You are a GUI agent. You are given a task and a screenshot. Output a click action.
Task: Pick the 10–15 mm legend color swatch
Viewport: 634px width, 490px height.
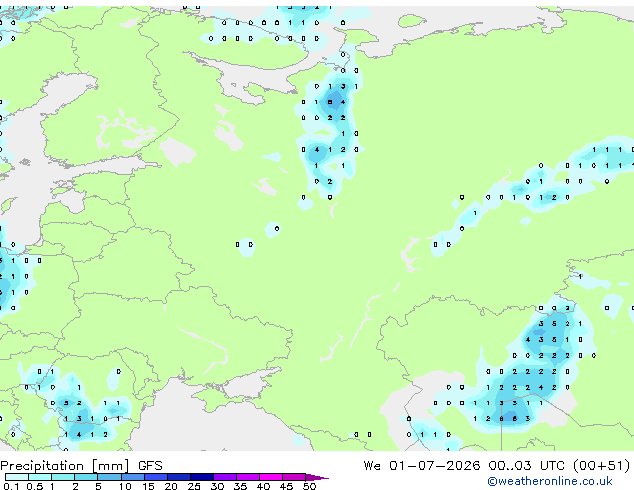pyautogui.click(x=132, y=477)
